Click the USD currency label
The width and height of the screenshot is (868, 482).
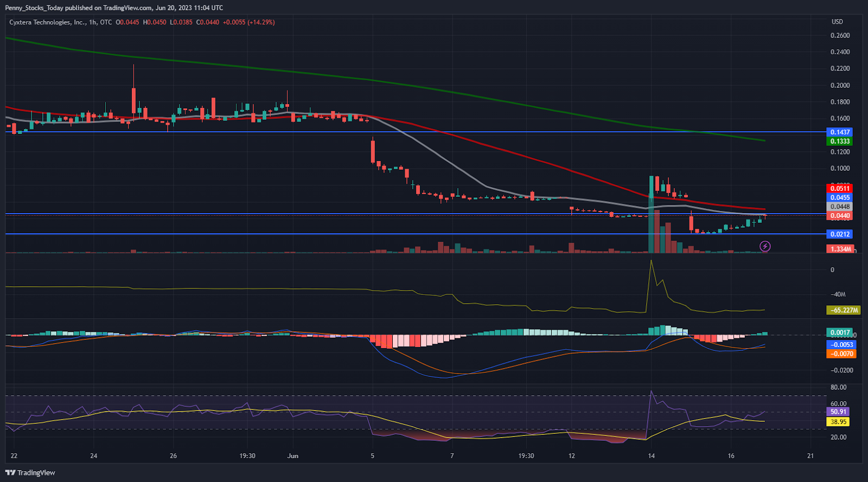click(x=838, y=22)
